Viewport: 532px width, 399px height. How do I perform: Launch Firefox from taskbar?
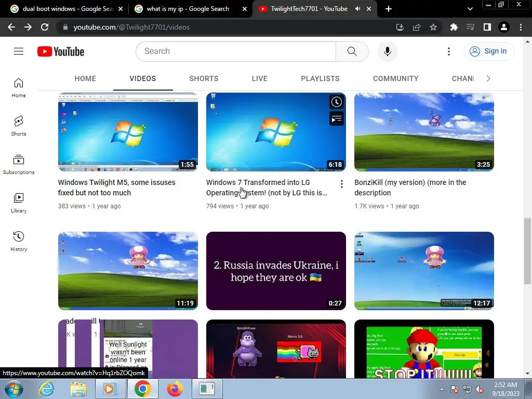pyautogui.click(x=175, y=389)
